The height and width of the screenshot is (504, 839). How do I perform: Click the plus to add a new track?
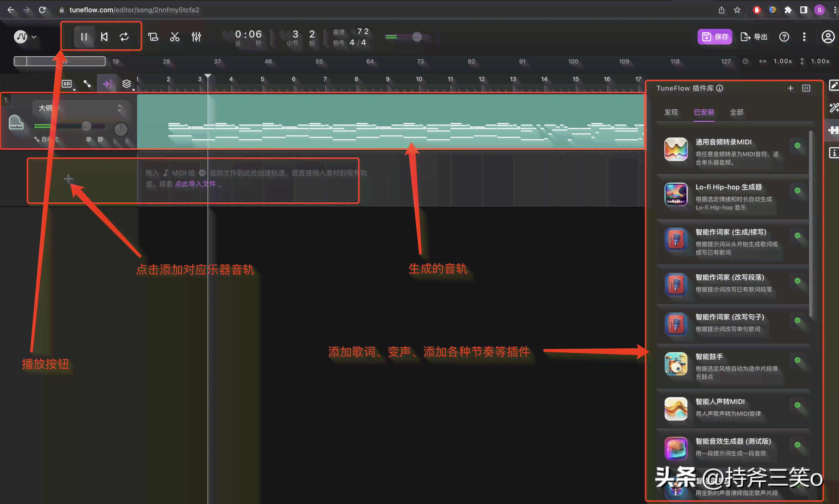(68, 179)
